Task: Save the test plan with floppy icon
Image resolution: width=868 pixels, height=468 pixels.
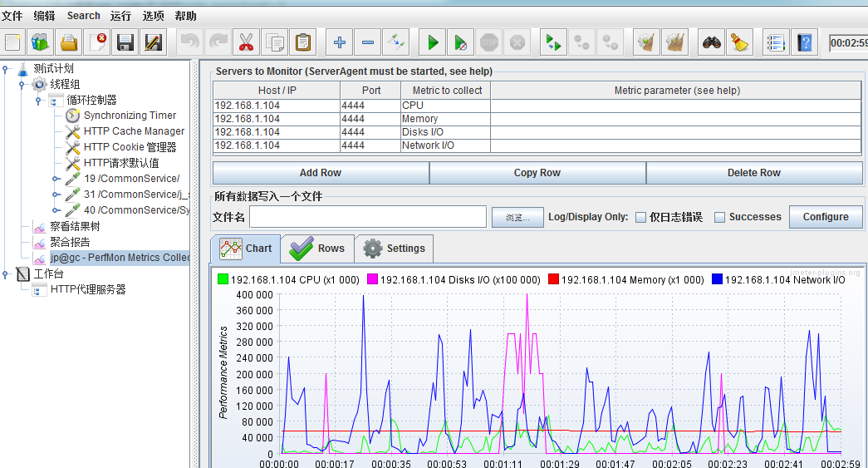Action: pyautogui.click(x=125, y=42)
